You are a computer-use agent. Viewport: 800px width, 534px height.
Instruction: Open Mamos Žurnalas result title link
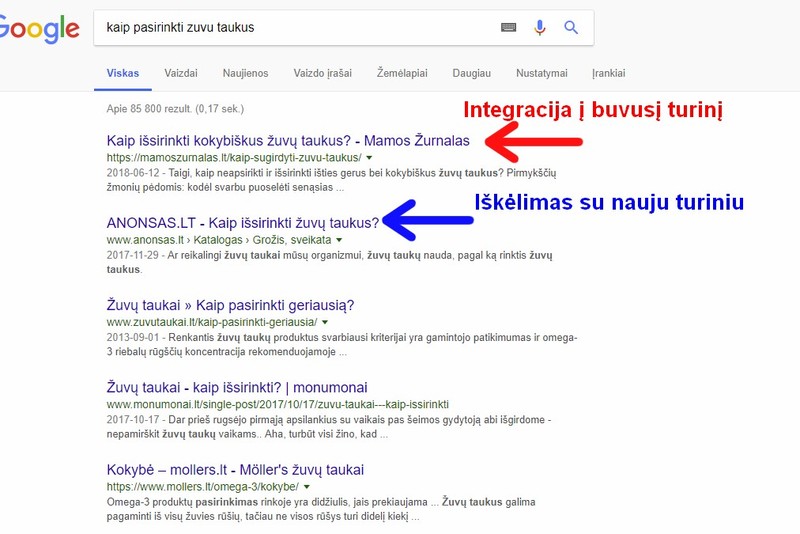(x=288, y=141)
